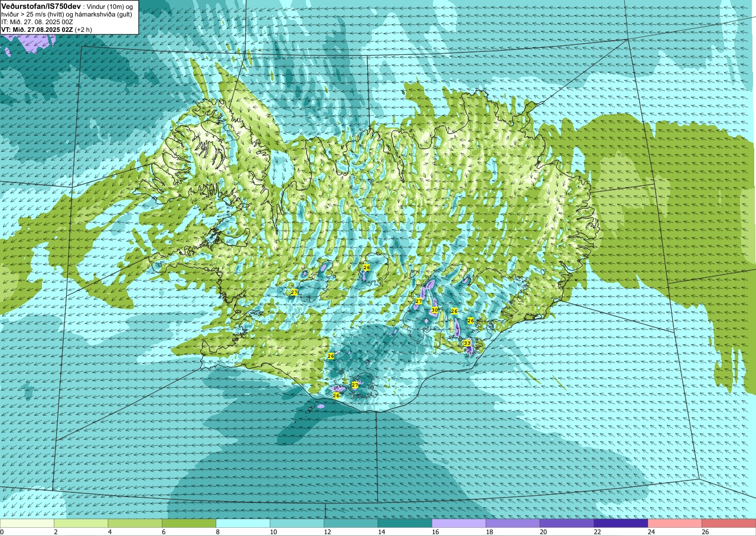
Task: Pick the 10–12 pale turquoise legend swatch
Action: pos(297,523)
